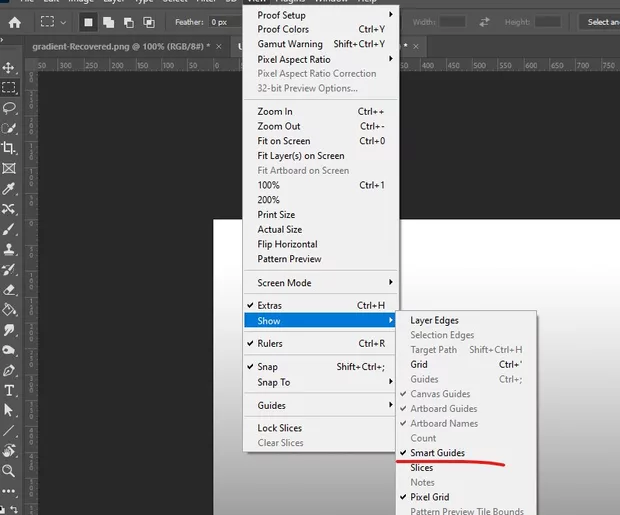Viewport: 620px width, 515px height.
Task: Select the Move tool
Action: tap(9, 68)
